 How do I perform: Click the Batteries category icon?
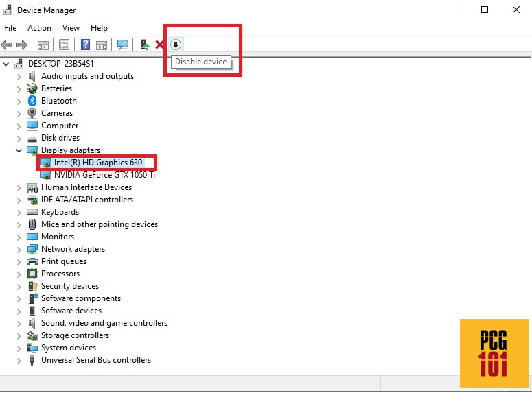point(32,88)
